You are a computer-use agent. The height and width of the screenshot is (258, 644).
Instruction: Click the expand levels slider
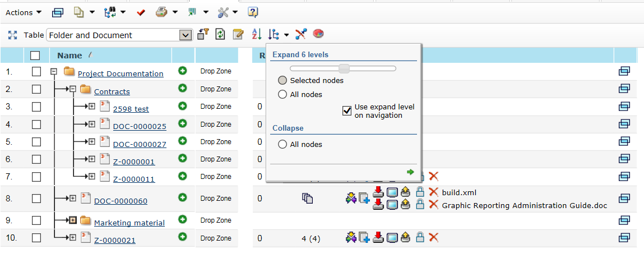click(343, 68)
